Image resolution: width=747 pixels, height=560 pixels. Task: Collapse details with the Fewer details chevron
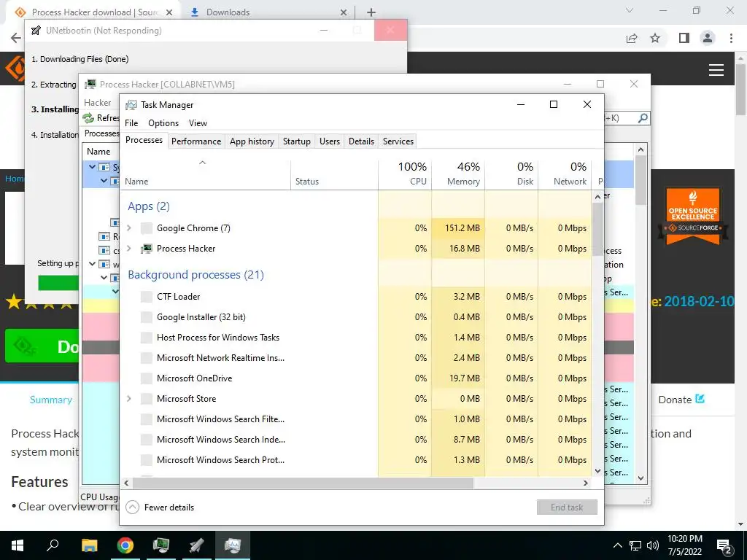[133, 507]
